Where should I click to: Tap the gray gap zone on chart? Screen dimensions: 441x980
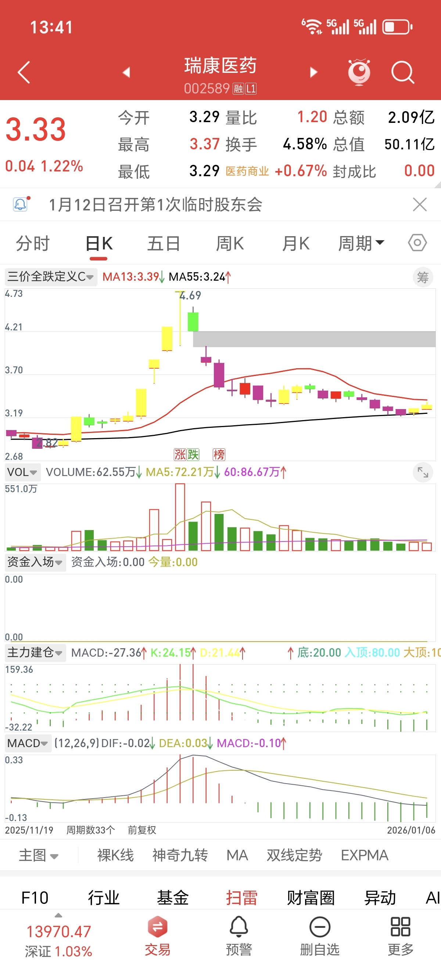click(x=314, y=339)
